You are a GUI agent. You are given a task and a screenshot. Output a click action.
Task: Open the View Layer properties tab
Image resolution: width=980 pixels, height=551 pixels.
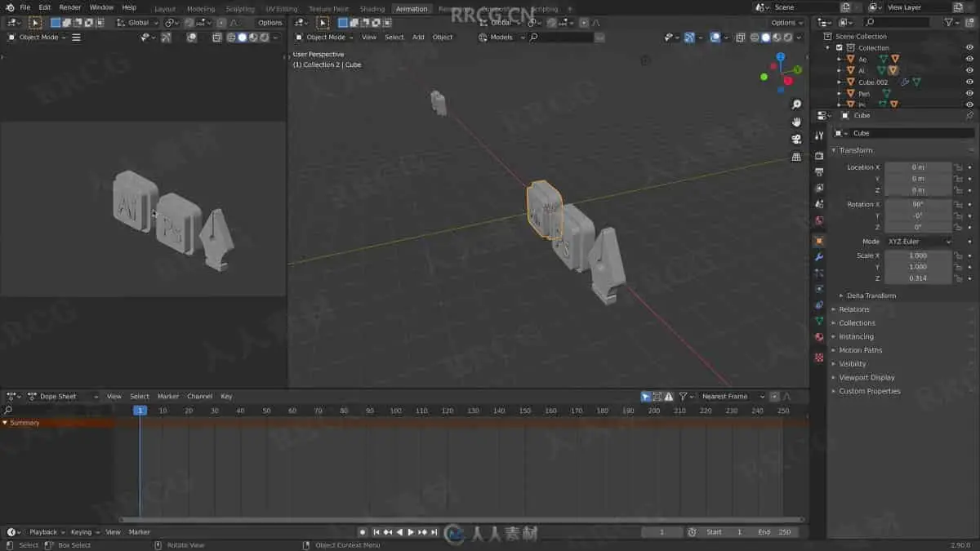[x=819, y=188]
